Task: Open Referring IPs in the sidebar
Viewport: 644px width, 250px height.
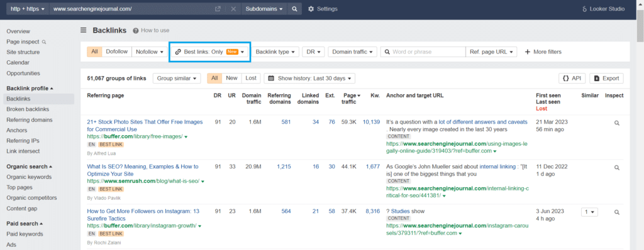Action: 23,141
